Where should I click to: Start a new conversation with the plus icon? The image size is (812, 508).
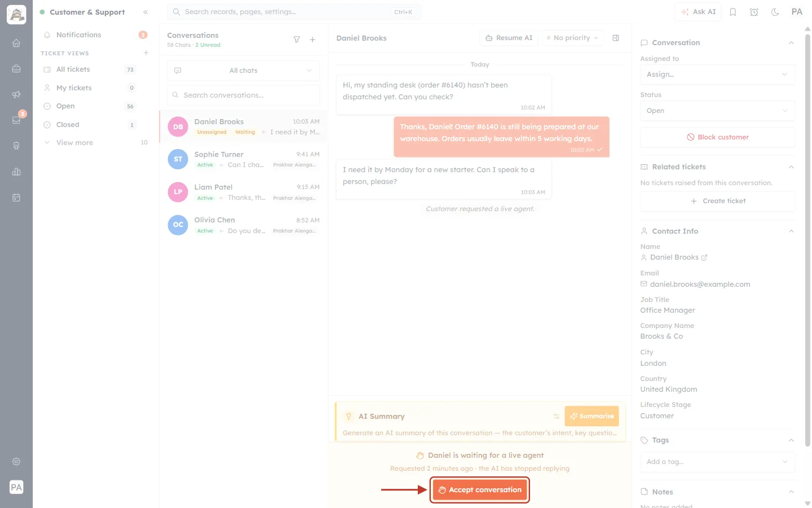click(x=312, y=40)
